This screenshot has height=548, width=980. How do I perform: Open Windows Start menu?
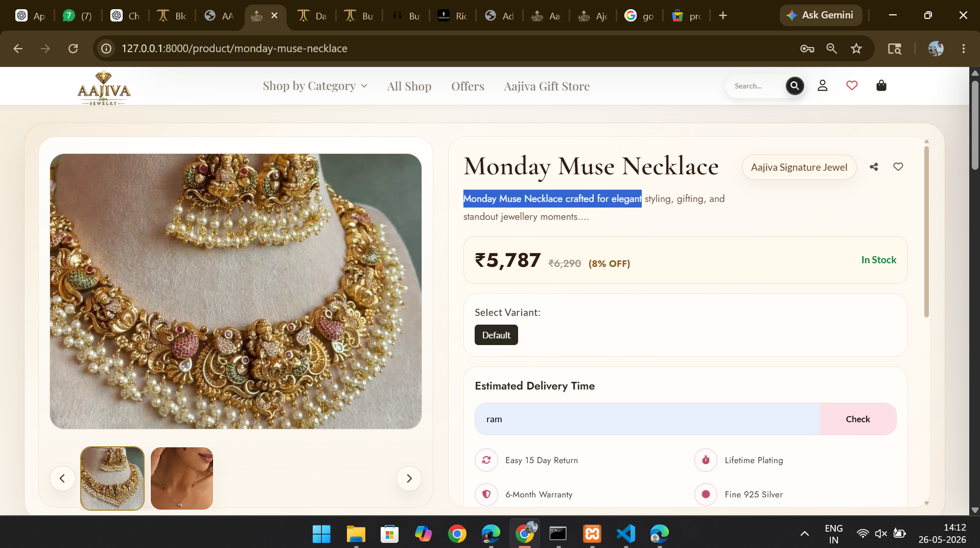[x=321, y=534]
